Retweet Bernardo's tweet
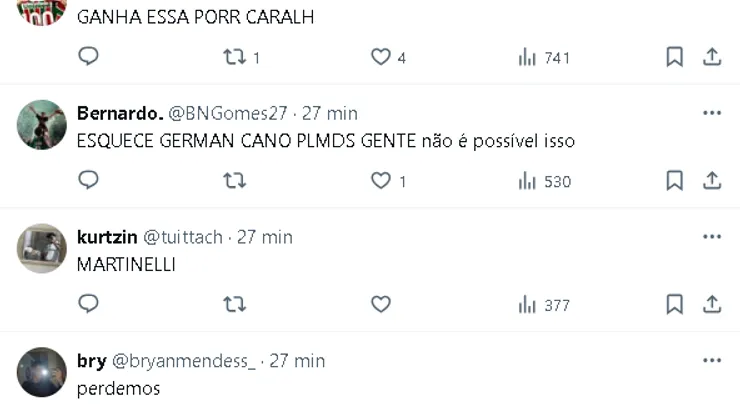This screenshot has height=416, width=740. pos(234,181)
